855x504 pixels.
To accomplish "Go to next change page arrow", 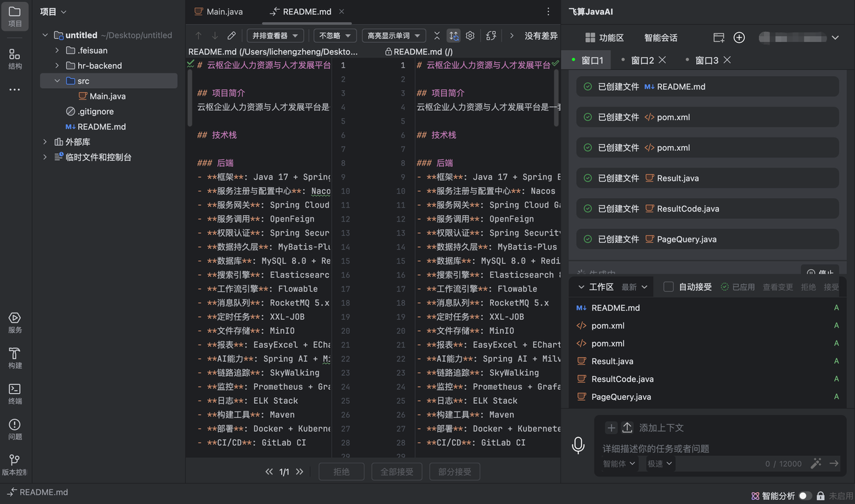I will pos(299,471).
